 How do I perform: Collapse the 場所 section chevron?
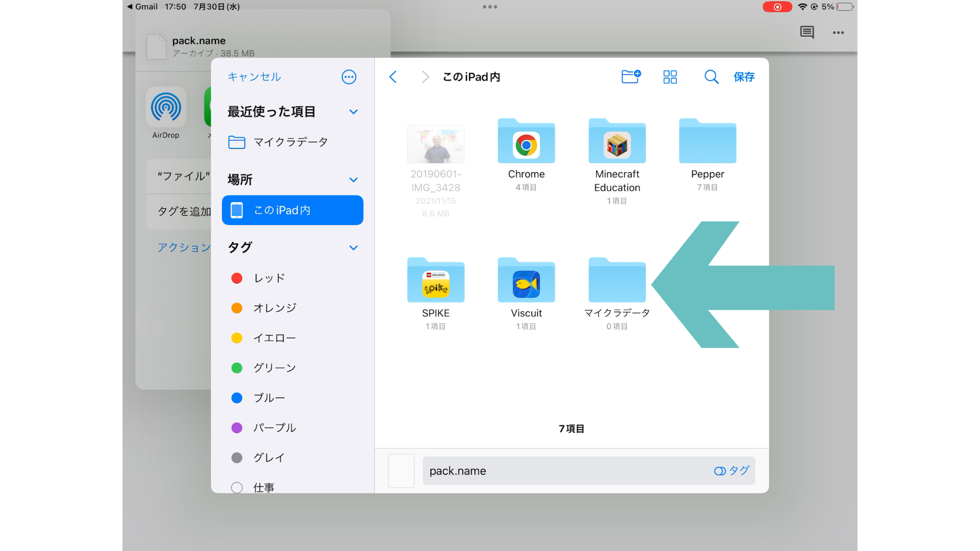pos(353,180)
